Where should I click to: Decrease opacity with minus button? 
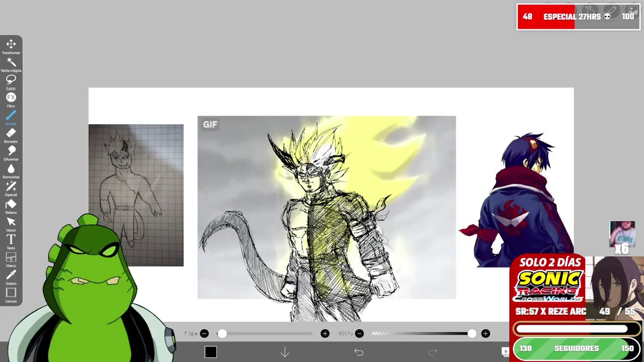tap(359, 333)
